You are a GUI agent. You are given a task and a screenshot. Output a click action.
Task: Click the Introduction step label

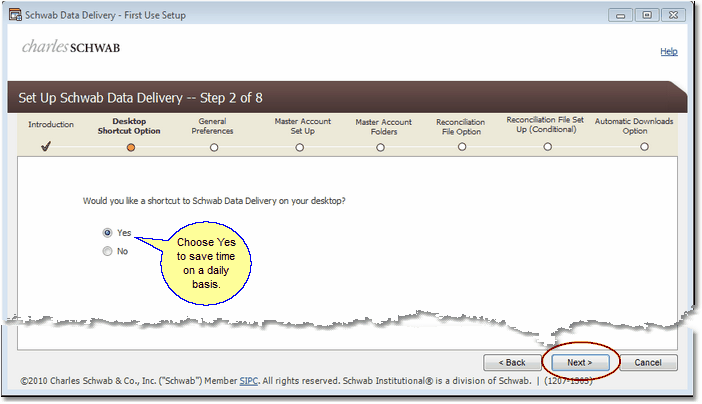[x=51, y=125]
